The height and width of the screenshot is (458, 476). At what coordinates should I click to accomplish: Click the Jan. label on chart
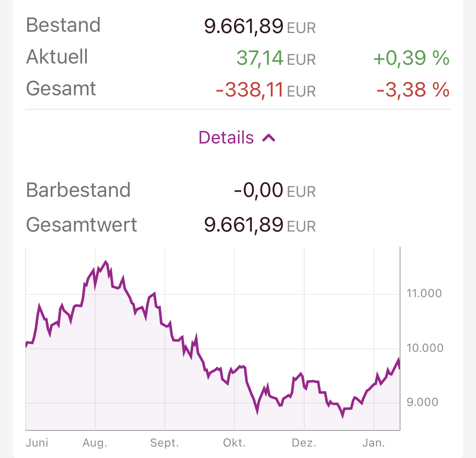coord(374,443)
